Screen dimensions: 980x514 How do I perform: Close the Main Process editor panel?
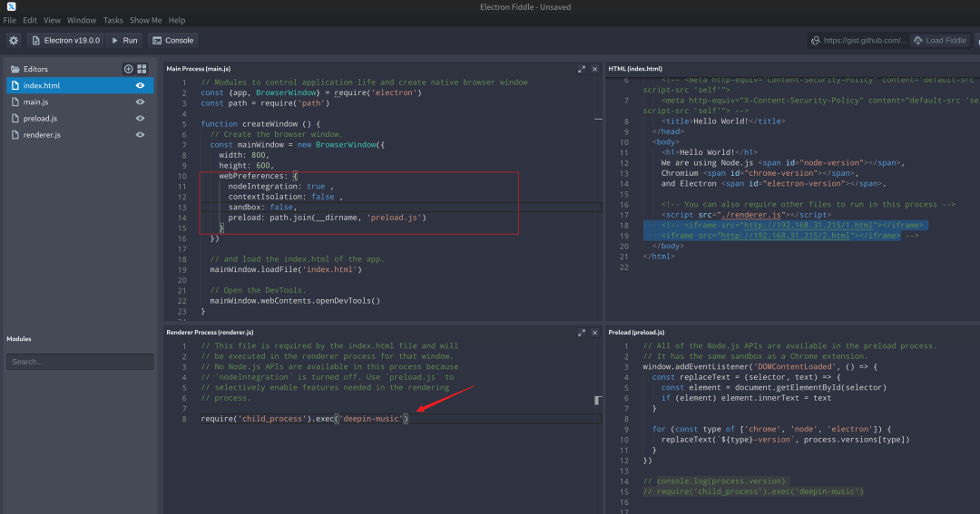coord(594,69)
